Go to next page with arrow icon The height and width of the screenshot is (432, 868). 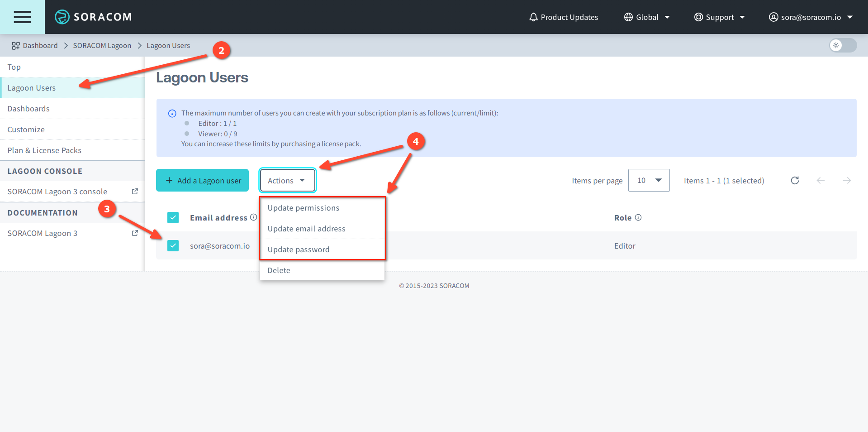point(846,180)
